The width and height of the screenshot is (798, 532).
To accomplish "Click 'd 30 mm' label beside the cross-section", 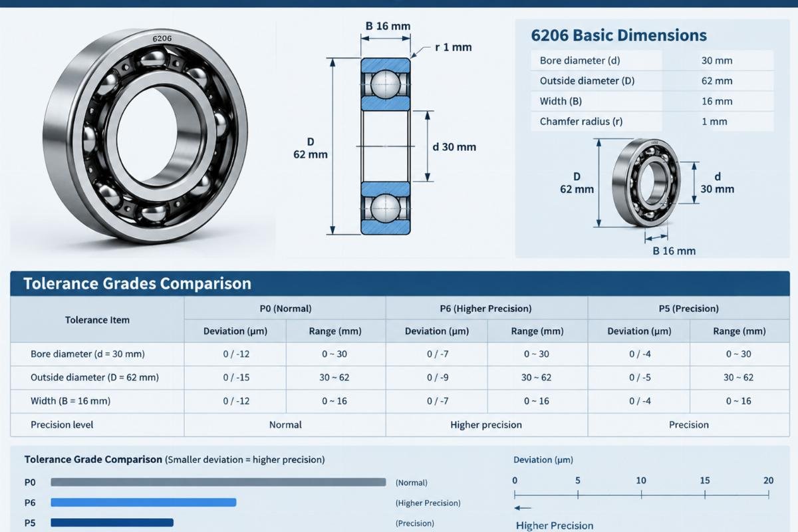I will pos(454,147).
